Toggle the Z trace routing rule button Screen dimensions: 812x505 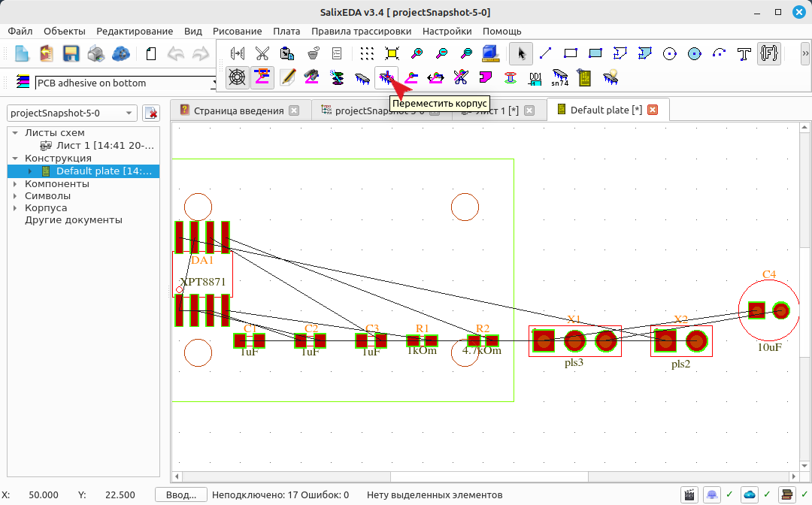tap(262, 78)
